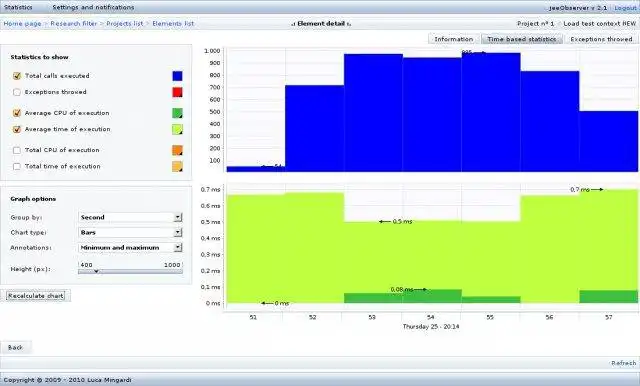Open the Statistics menu
The image size is (640, 386).
point(18,7)
